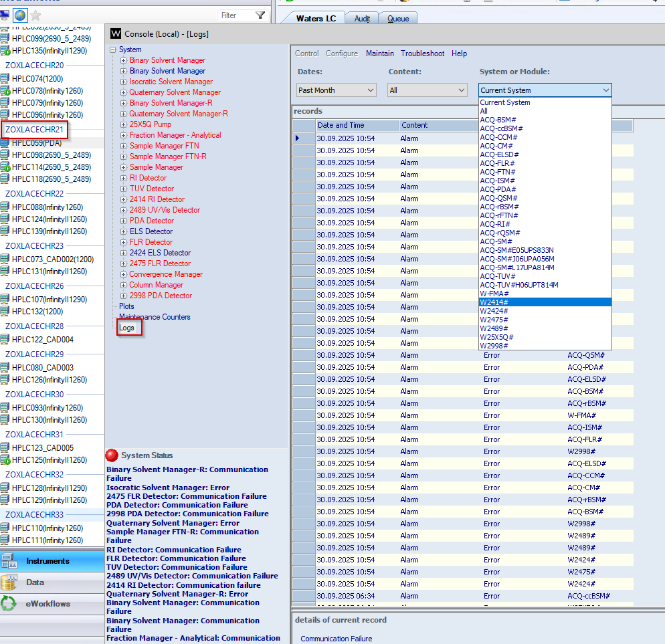Open the Dates dropdown showing Past Month
The image size is (665, 644).
[370, 89]
